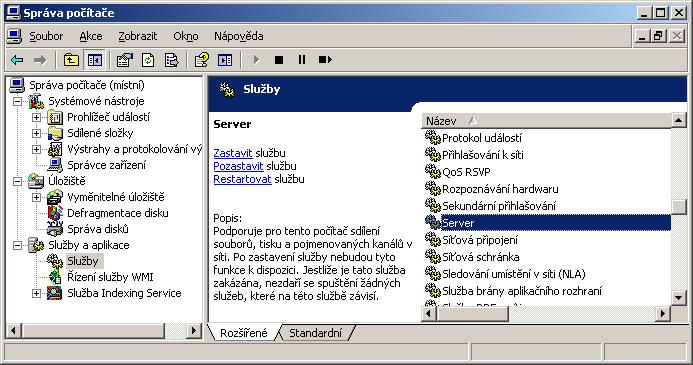The width and height of the screenshot is (693, 365).
Task: Select the Síťová připojení service
Action: [480, 240]
